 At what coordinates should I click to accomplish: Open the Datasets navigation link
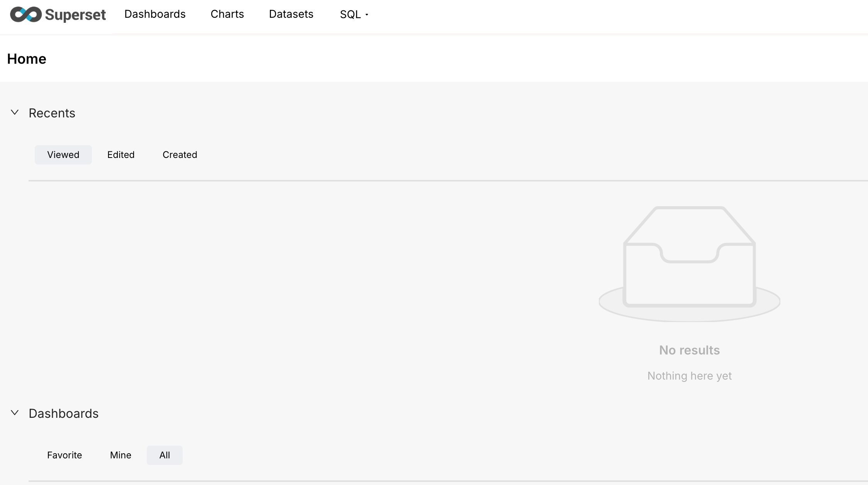[291, 14]
